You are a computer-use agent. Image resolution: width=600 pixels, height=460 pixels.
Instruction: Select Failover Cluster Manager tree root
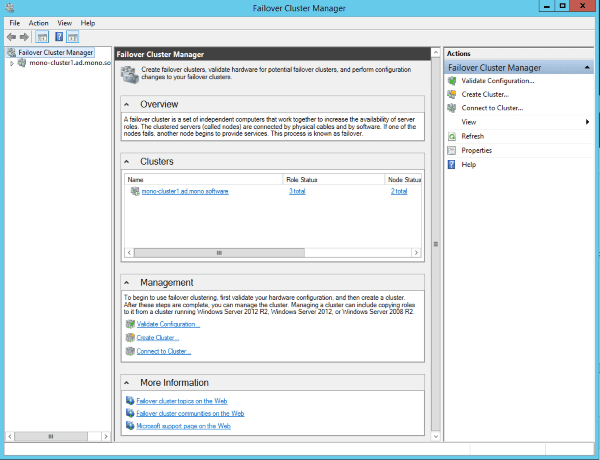[x=55, y=52]
